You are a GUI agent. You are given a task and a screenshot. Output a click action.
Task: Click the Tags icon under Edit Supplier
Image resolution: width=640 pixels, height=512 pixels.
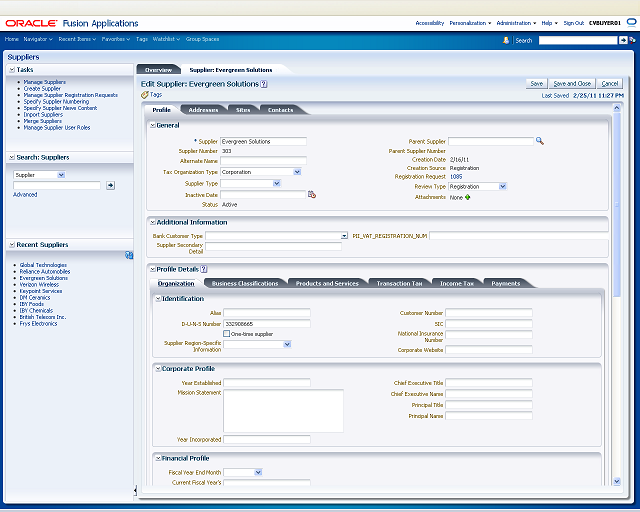[144, 95]
